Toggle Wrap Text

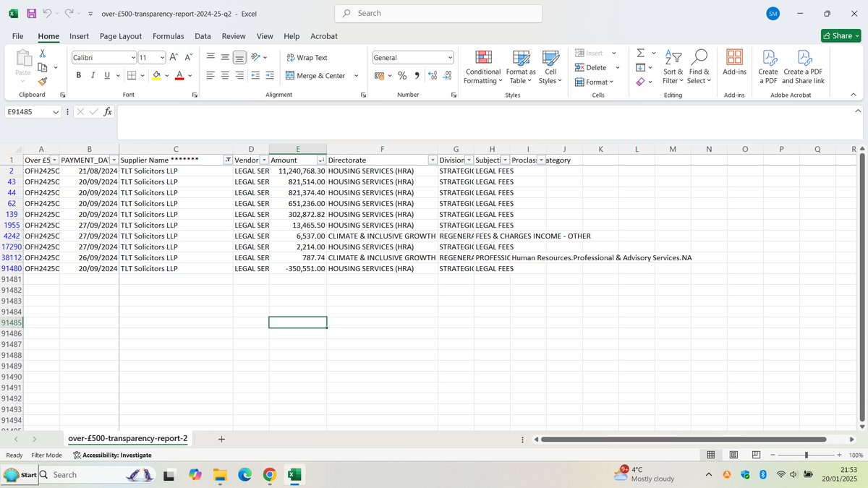pyautogui.click(x=307, y=57)
